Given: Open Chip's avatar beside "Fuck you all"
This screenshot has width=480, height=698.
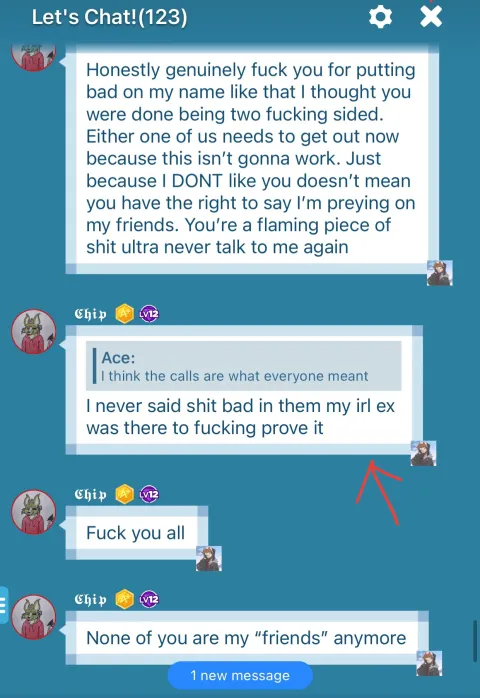Looking at the screenshot, I should coord(34,512).
